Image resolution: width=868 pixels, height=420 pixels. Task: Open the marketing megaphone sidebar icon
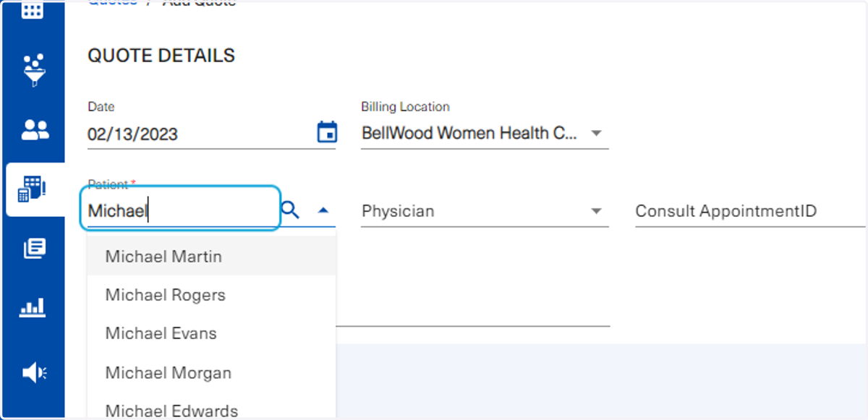(34, 372)
